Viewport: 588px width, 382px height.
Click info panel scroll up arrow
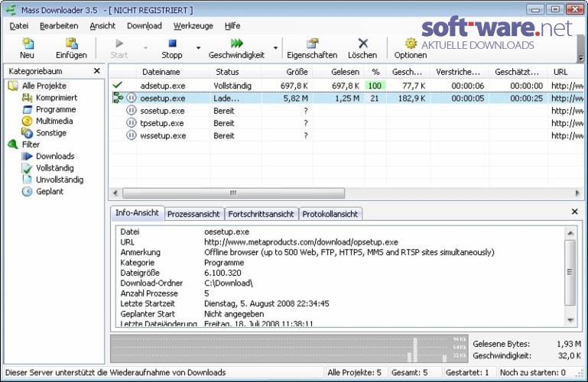pos(570,233)
